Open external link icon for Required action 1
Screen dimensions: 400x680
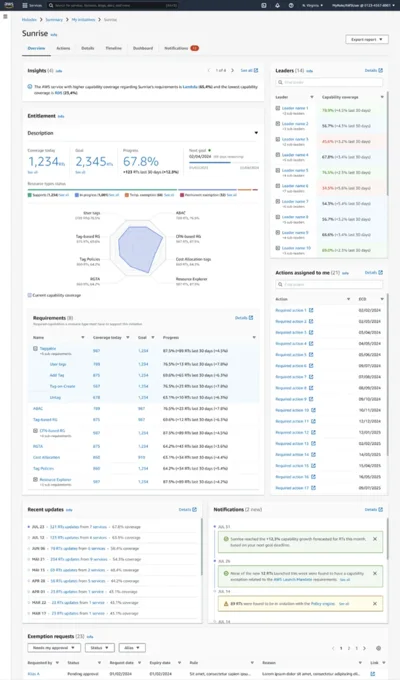(311, 310)
